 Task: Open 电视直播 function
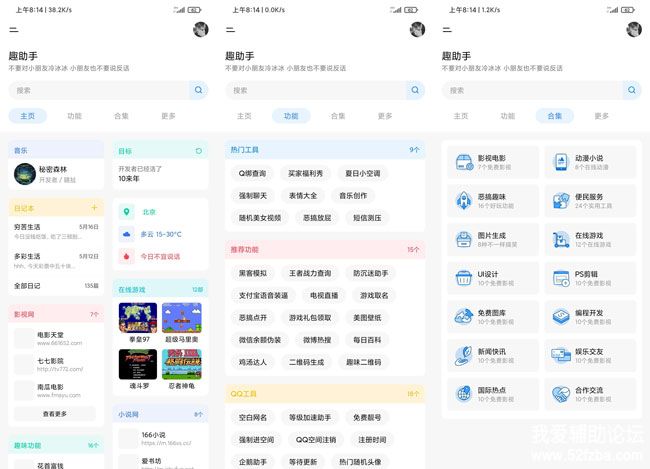[324, 295]
